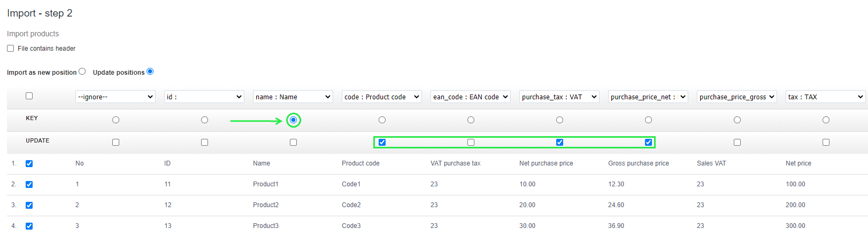This screenshot has width=868, height=236.
Task: Open the "purchase_tax : VAT" dropdown
Action: click(559, 97)
